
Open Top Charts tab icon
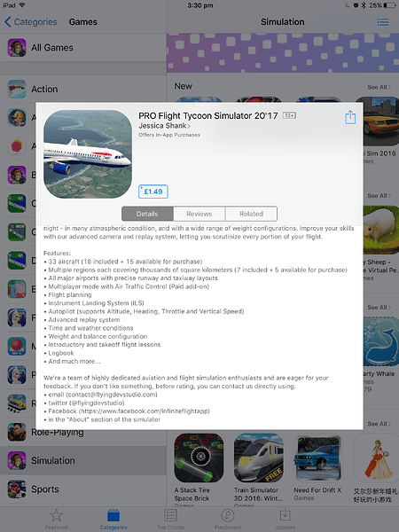click(x=170, y=515)
